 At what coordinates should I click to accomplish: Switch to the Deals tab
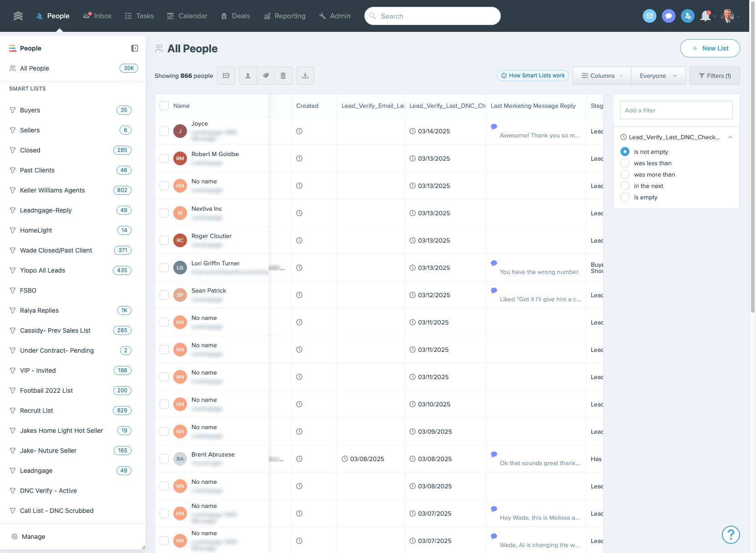236,16
